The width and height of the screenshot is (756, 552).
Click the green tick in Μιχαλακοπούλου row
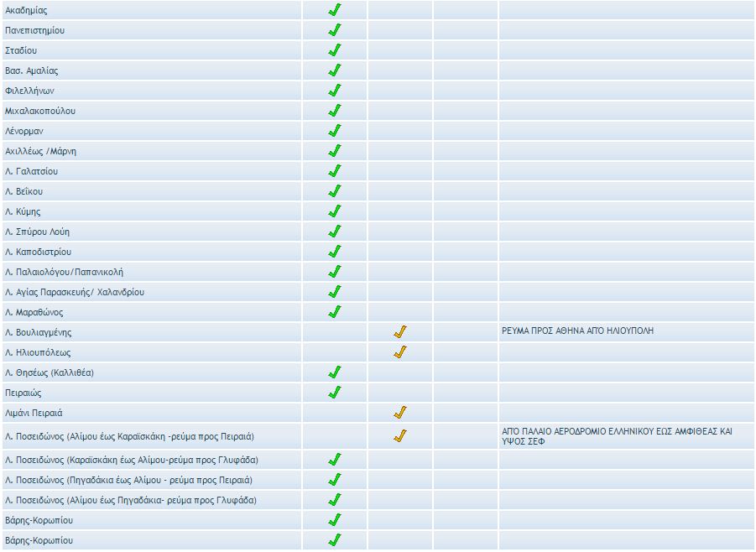click(x=334, y=111)
